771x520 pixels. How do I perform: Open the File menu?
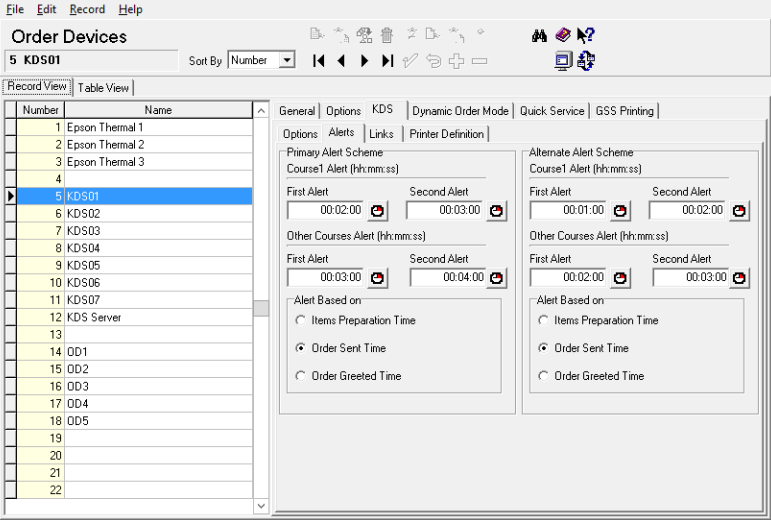[x=15, y=9]
